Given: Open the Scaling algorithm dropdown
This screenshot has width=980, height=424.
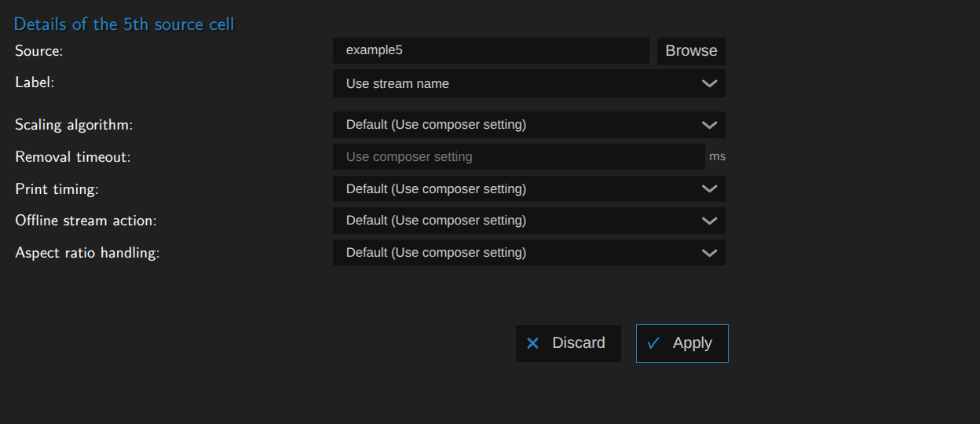Looking at the screenshot, I should pyautogui.click(x=529, y=124).
